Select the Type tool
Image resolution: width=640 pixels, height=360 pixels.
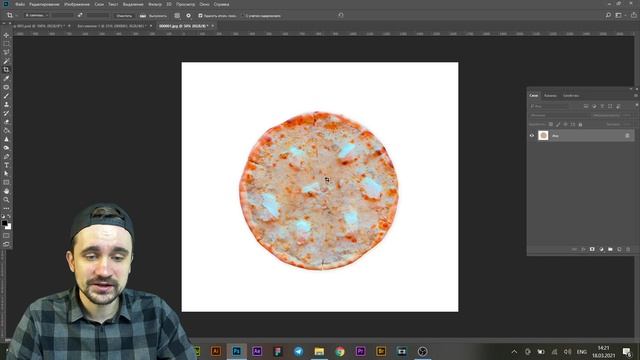pos(6,165)
